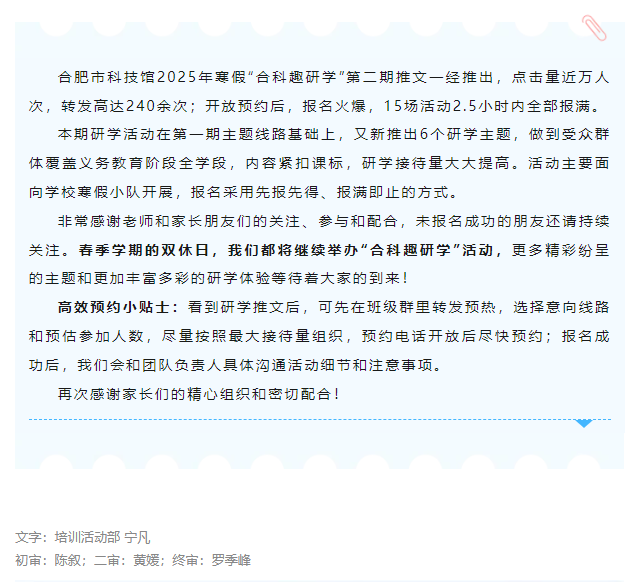Click the text 转发高达240余次

(124, 106)
